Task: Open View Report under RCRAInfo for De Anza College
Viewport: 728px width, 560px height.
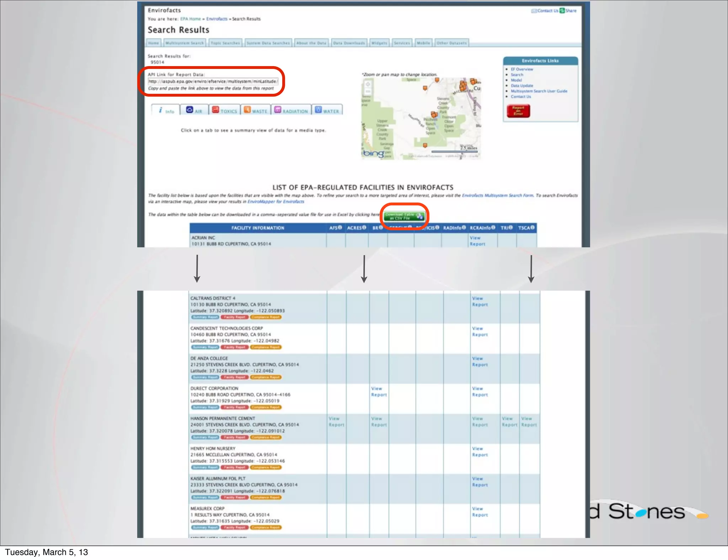Action: tap(480, 361)
